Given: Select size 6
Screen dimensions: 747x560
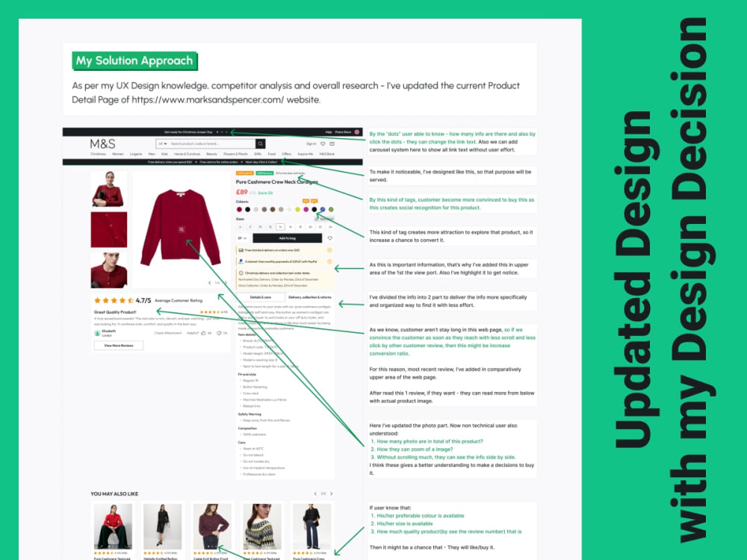Looking at the screenshot, I should tap(240, 227).
